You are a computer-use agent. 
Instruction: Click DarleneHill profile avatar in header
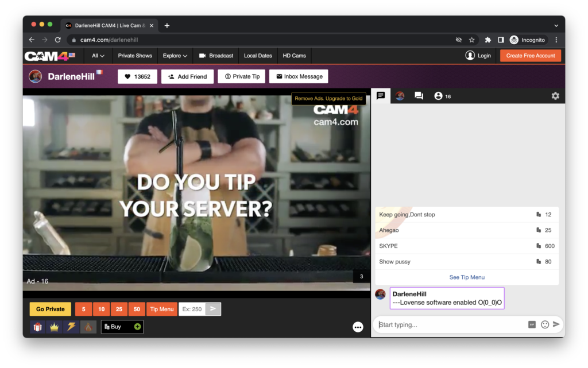coord(36,76)
